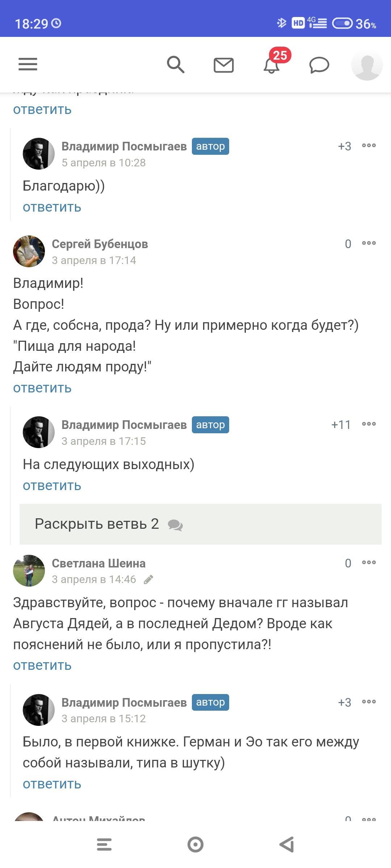Image resolution: width=391 pixels, height=868 pixels.
Task: Open notifications bell with 25 badge
Action: pyautogui.click(x=272, y=65)
